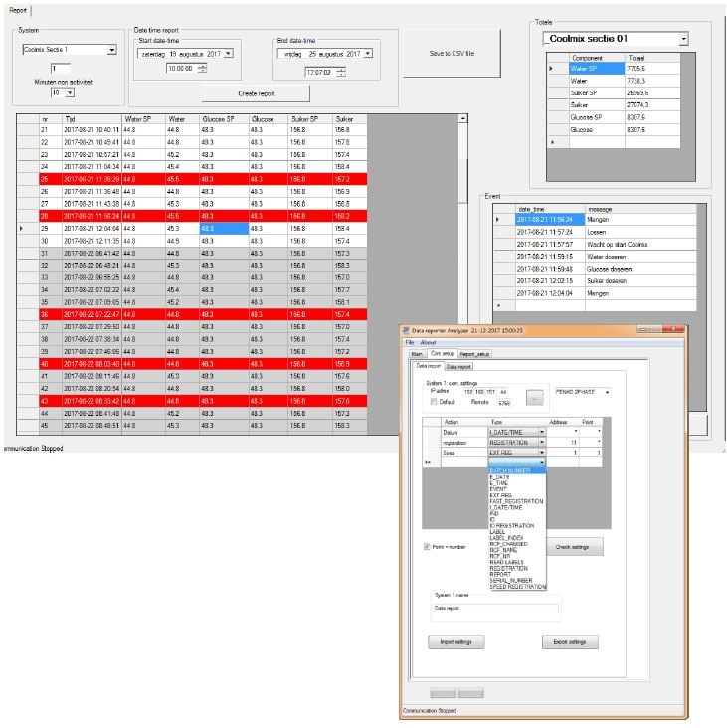Choose SPEED REGISTRATION from the type list
727x728 pixels.
coord(517,587)
